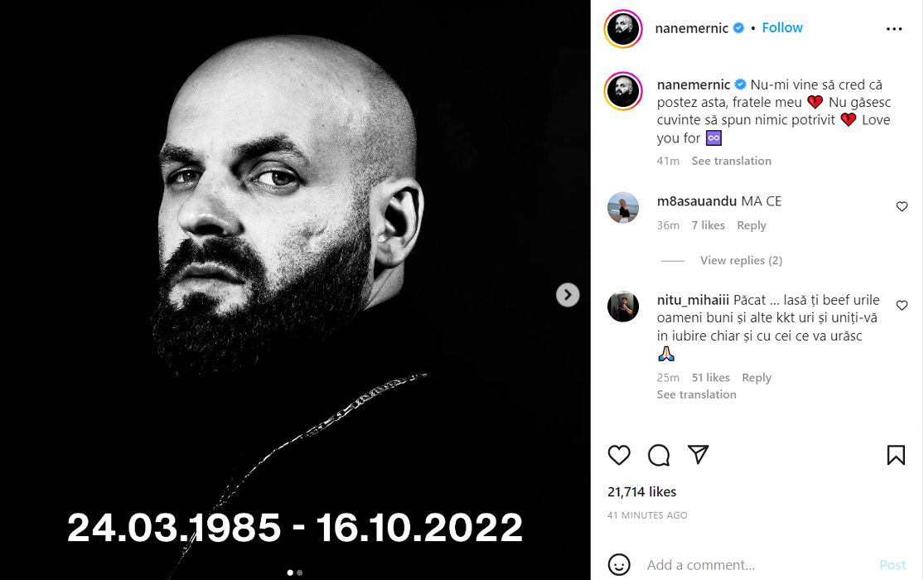Share the post via paper plane icon
Screen dimensions: 924x580
click(699, 455)
